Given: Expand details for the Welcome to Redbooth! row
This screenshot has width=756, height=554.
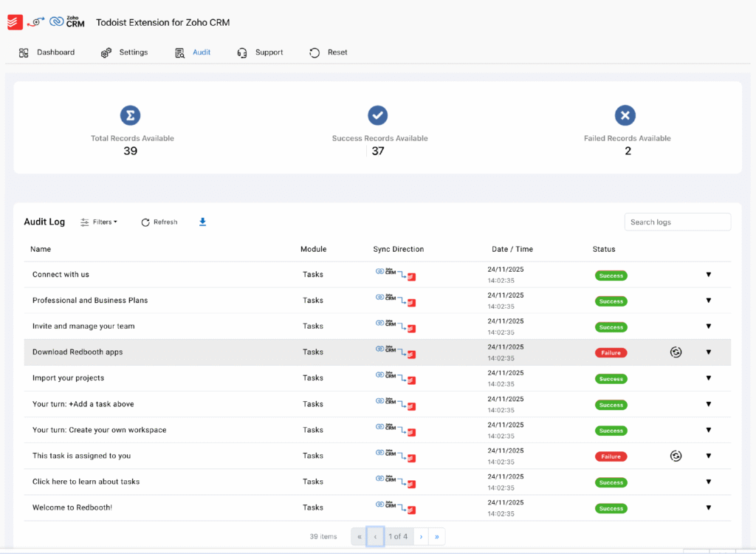Looking at the screenshot, I should coord(708,507).
